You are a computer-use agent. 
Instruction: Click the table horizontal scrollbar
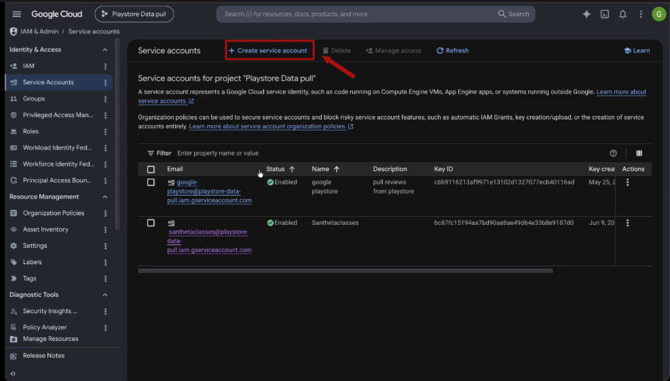point(345,271)
